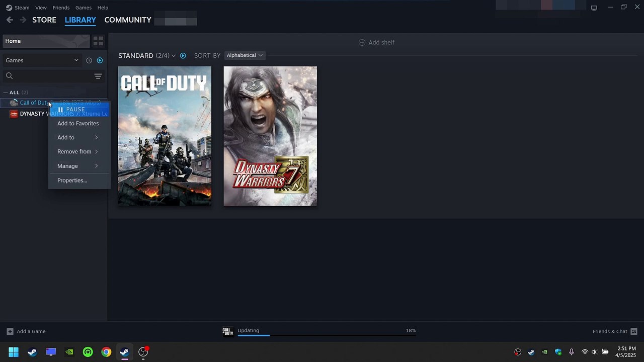Click the forward navigation arrow
The width and height of the screenshot is (644, 362).
click(x=23, y=20)
